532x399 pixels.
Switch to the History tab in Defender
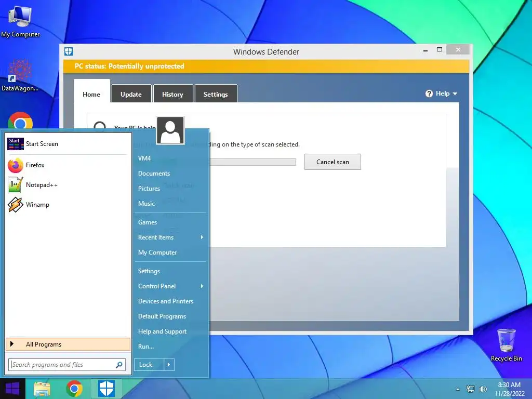coord(172,94)
